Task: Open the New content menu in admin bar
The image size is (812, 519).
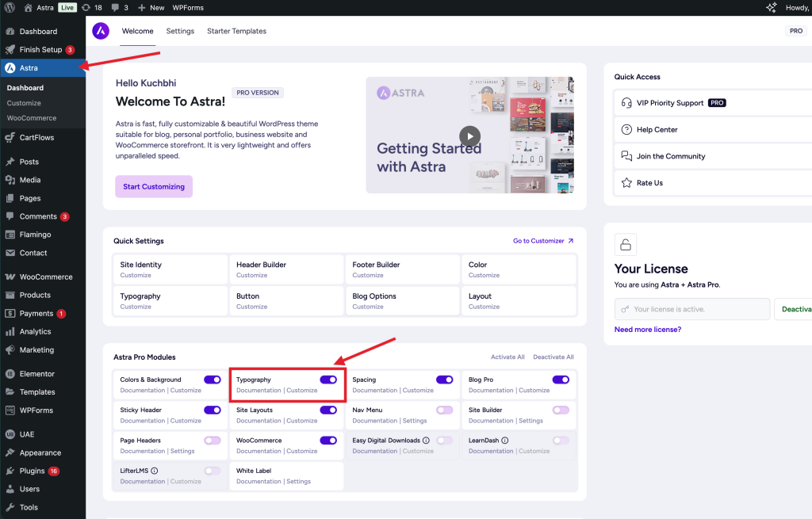Action: point(151,7)
